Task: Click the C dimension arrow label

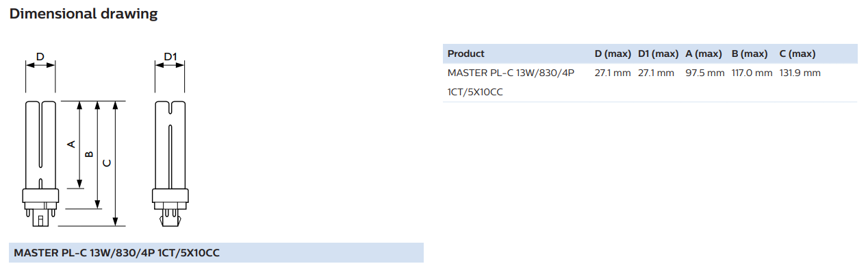Action: pos(106,163)
